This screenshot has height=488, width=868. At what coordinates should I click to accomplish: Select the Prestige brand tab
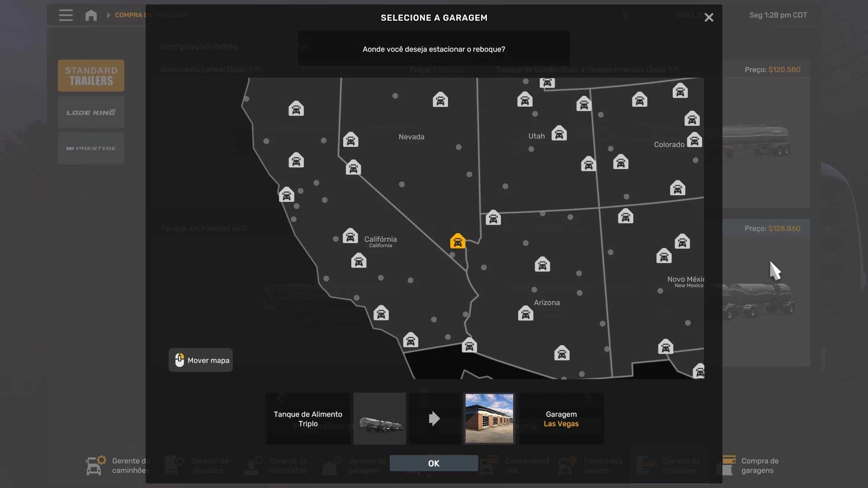coord(91,148)
